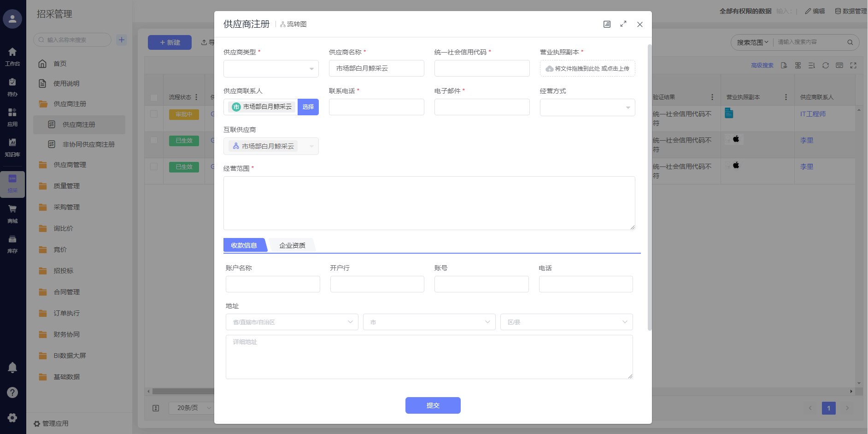
Task: Click the 经营范围 text area
Action: (429, 203)
